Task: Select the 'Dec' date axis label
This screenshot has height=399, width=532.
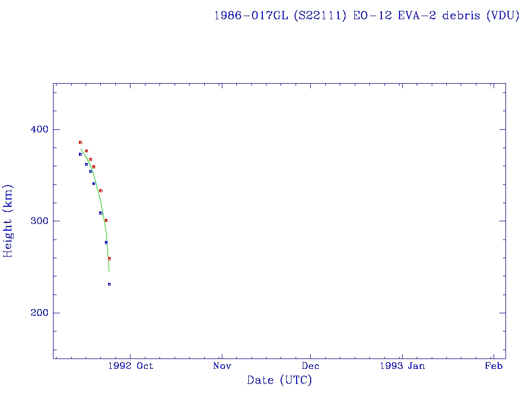Action: (x=311, y=366)
